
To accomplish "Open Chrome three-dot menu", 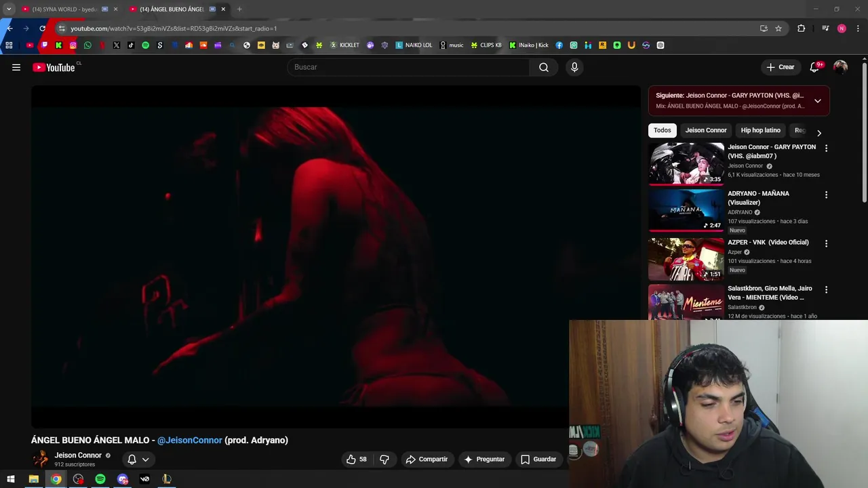I will [859, 28].
